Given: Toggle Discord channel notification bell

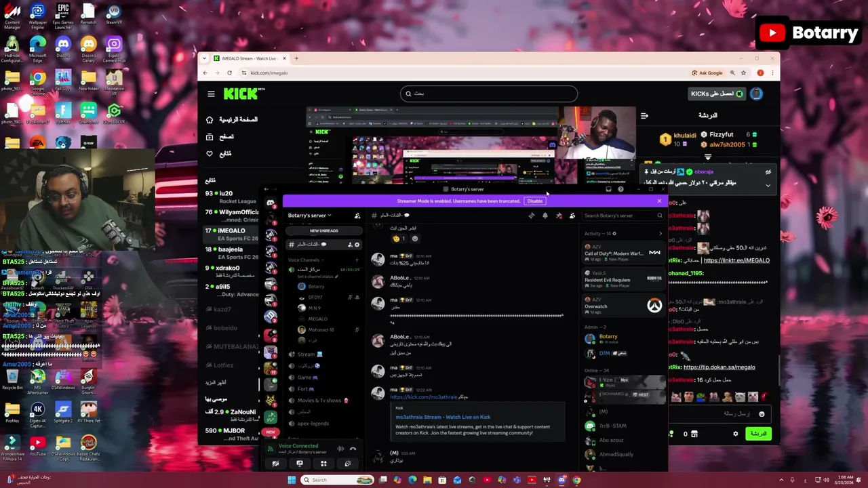Looking at the screenshot, I should coord(545,216).
